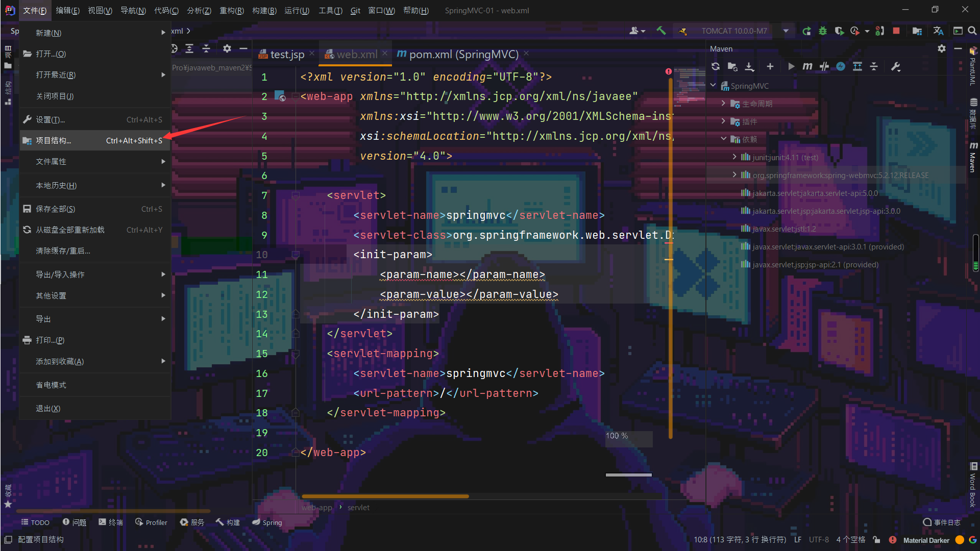Click the servlet breadcrumb below the editor
The width and height of the screenshot is (980, 551).
point(358,507)
